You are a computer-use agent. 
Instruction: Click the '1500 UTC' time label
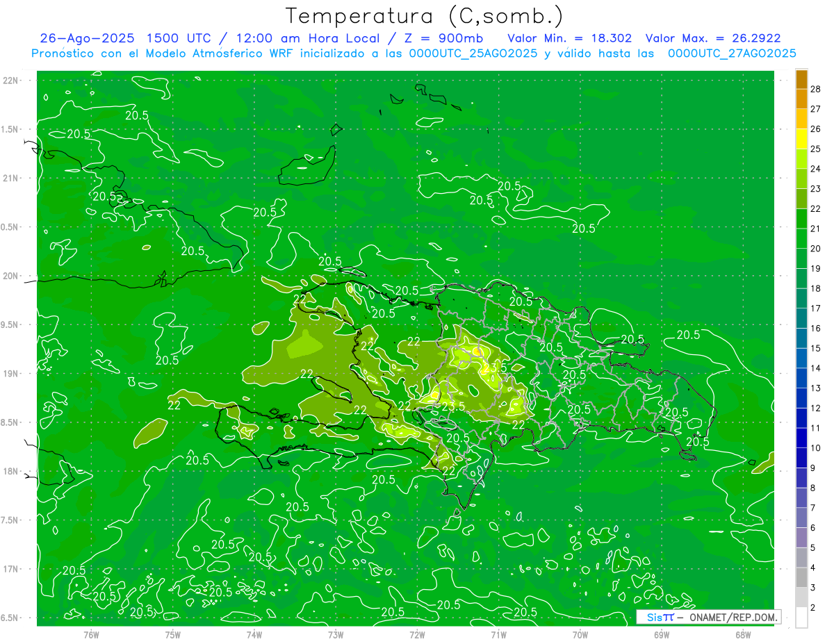(179, 38)
